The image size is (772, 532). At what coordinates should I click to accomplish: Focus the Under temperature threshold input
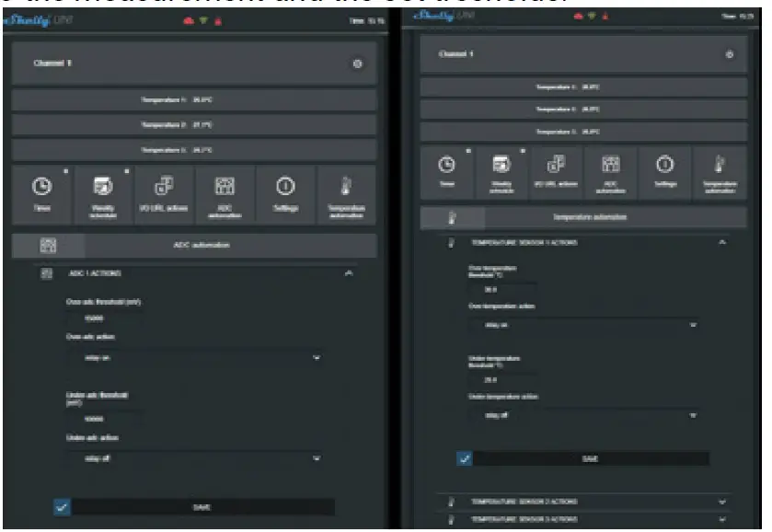pos(502,380)
